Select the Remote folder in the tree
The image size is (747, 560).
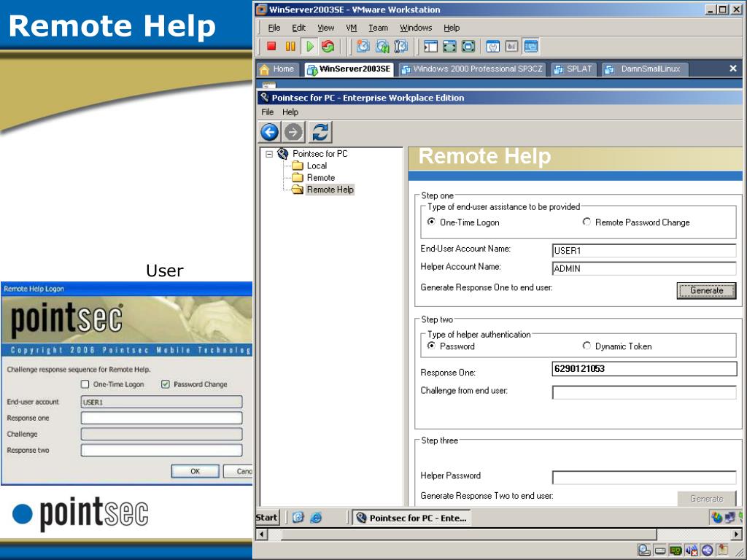coord(314,178)
